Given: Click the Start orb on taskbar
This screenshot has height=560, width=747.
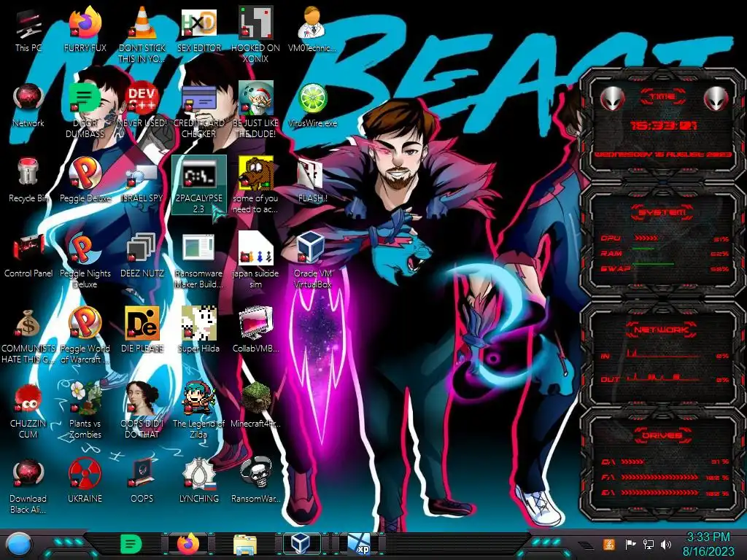Looking at the screenshot, I should click(x=18, y=545).
